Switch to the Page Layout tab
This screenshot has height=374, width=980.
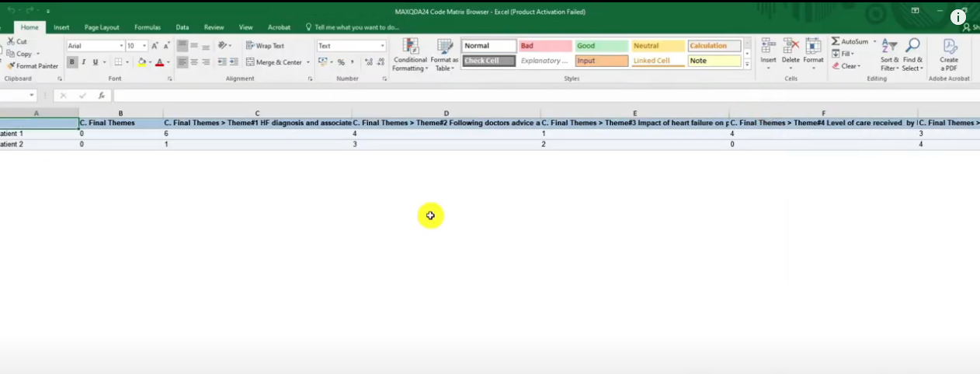101,27
